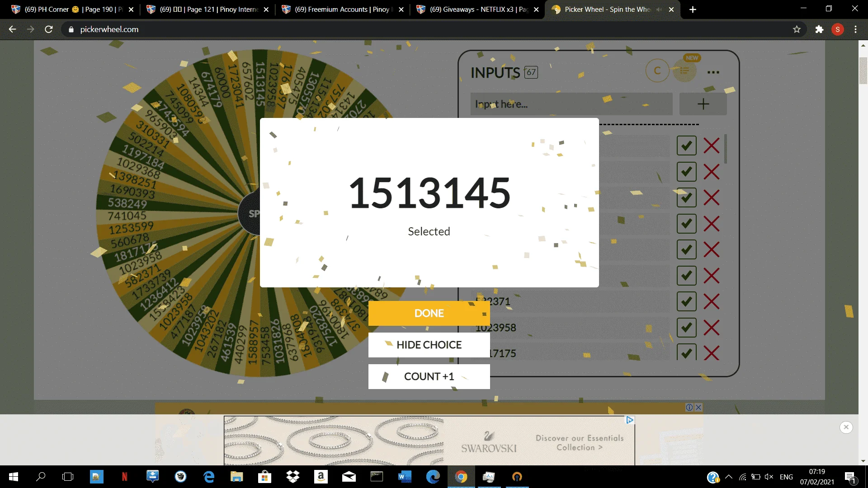868x488 pixels.
Task: Click the Swarovski 'Collection >' ad link
Action: 580,447
